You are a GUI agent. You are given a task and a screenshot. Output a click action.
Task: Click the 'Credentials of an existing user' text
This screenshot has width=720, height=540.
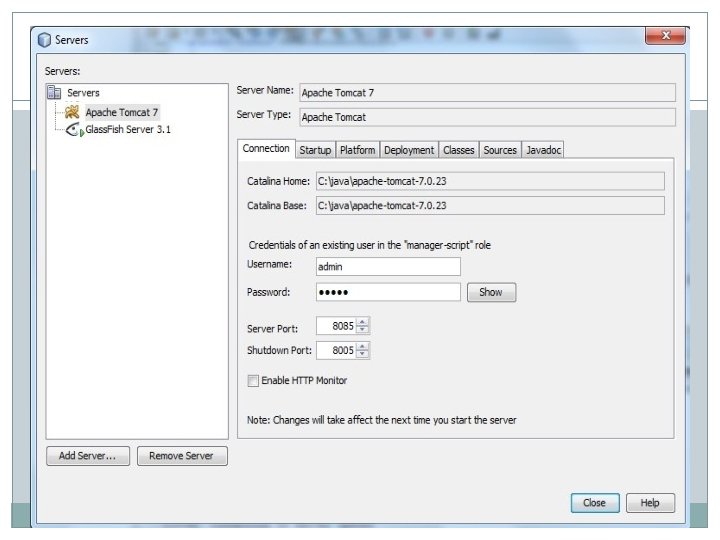point(370,245)
